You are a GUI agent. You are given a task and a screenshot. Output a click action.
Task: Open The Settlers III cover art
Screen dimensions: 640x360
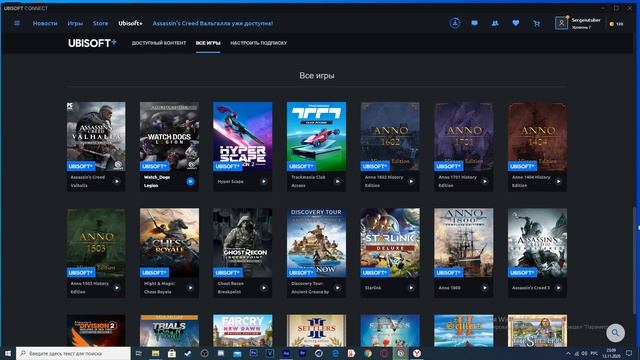point(316,331)
